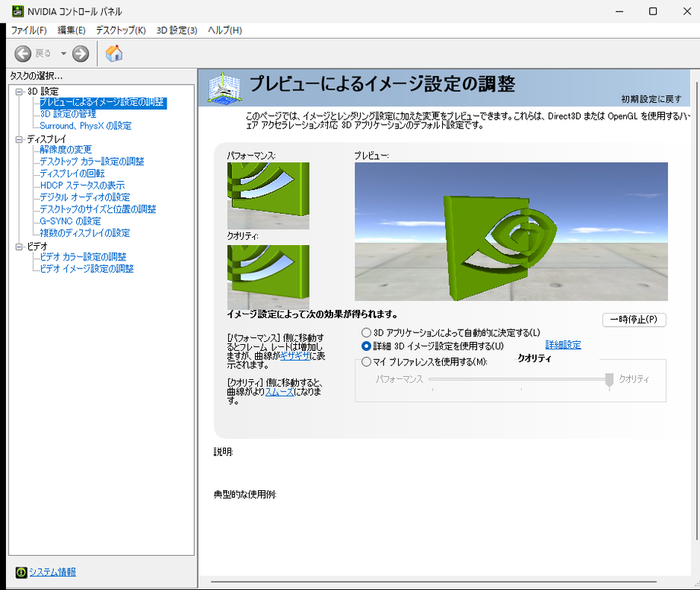Open デスクトップ カラー設定の調整
Screen dimensions: 700x590
click(x=92, y=161)
